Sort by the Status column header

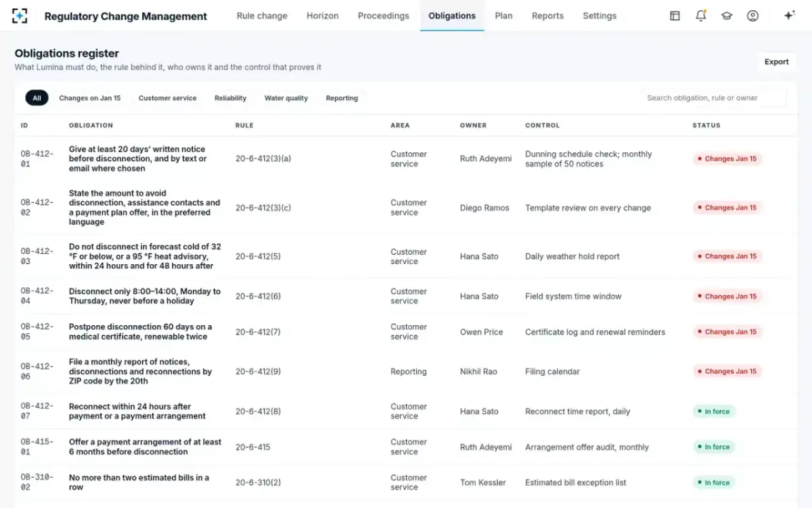[706, 125]
